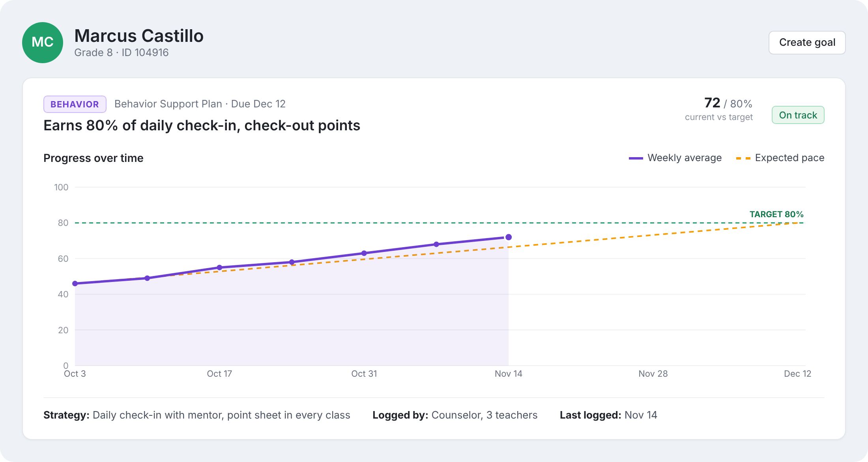This screenshot has width=868, height=462.
Task: Click the goal title Earns 80% of daily points
Action: [x=202, y=126]
